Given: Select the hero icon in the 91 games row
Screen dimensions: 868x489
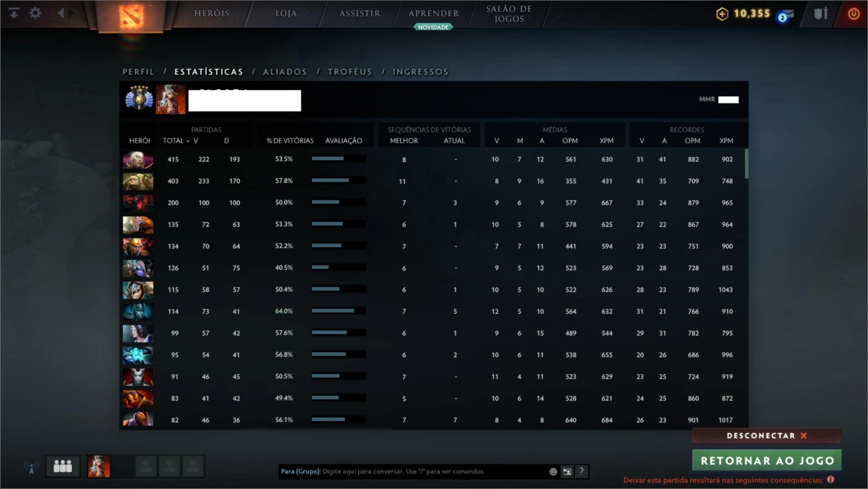Looking at the screenshot, I should [138, 377].
